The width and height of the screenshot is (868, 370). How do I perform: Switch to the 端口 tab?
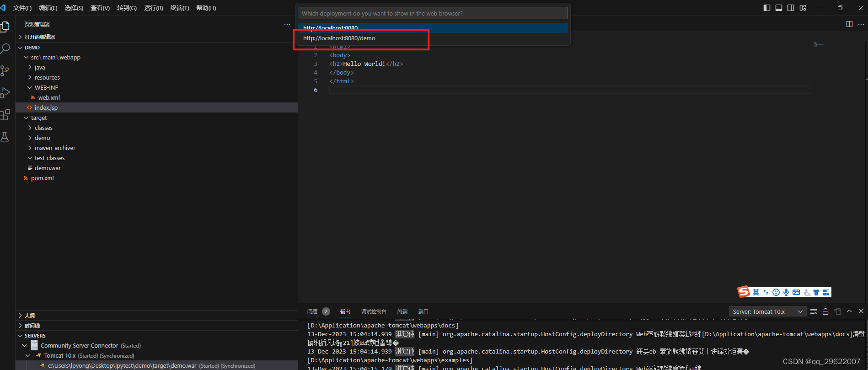pyautogui.click(x=423, y=311)
